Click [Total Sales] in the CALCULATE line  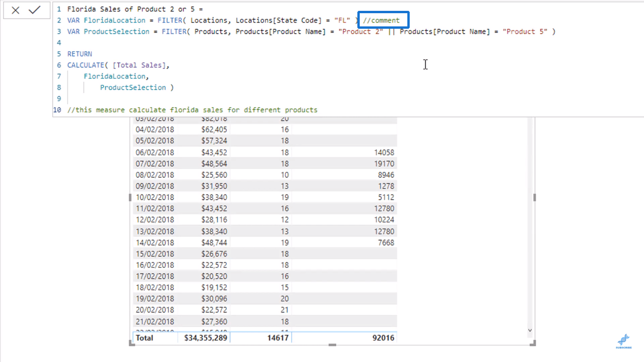(x=139, y=65)
